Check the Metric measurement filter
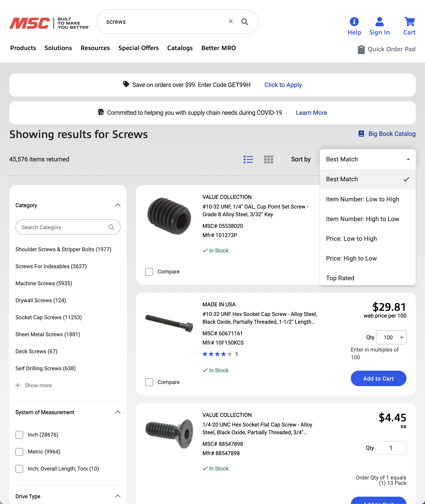Image resolution: width=425 pixels, height=504 pixels. [x=19, y=452]
